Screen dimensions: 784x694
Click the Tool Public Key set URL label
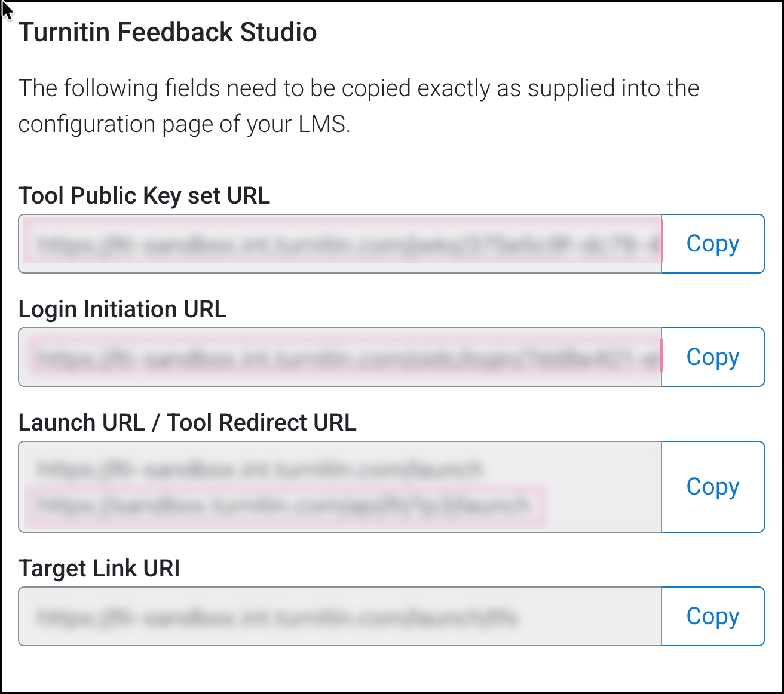(144, 196)
